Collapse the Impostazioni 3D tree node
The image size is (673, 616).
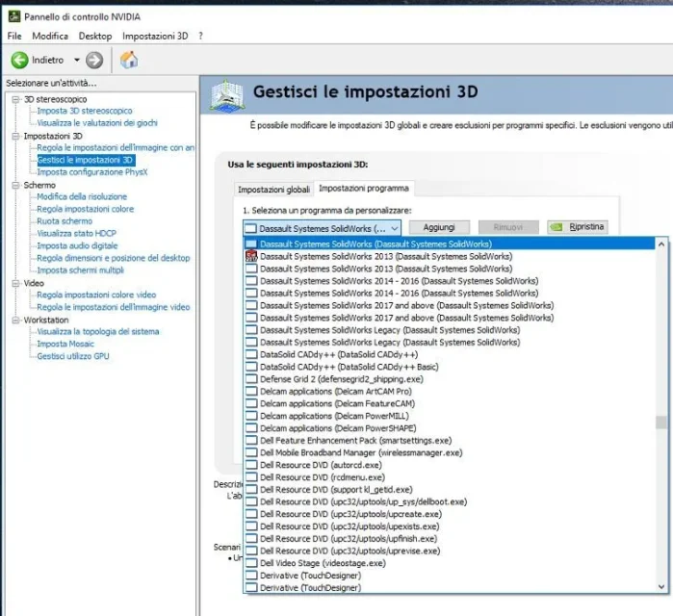(15, 136)
